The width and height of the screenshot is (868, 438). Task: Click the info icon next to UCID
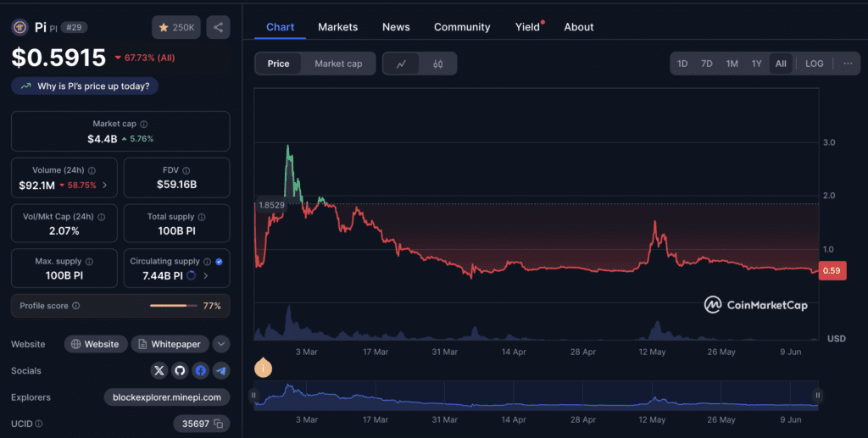click(x=39, y=424)
